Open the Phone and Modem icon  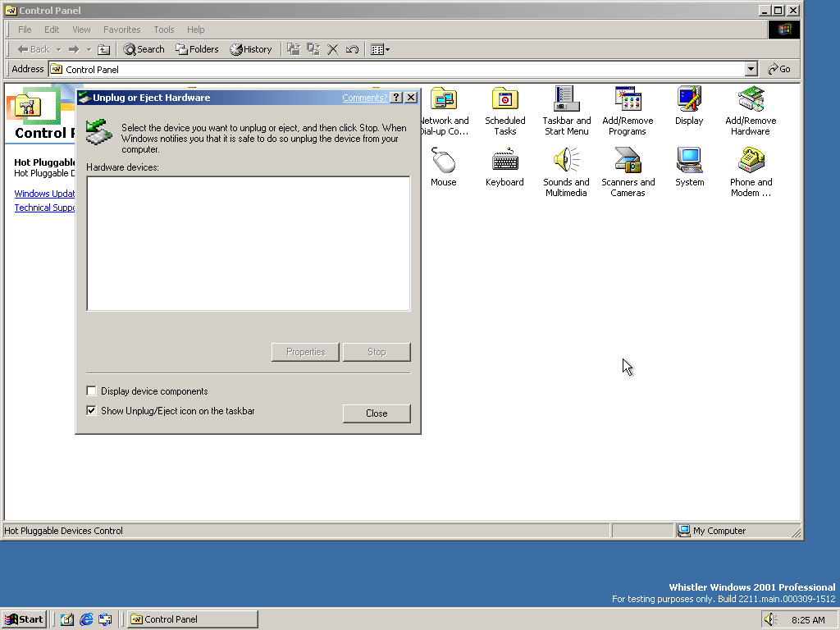(x=751, y=172)
